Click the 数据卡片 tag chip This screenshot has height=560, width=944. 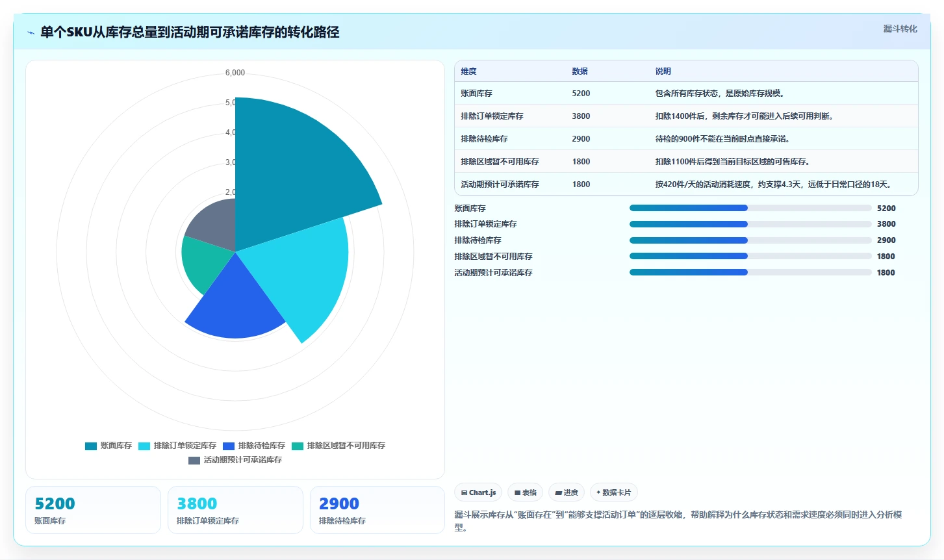click(613, 492)
